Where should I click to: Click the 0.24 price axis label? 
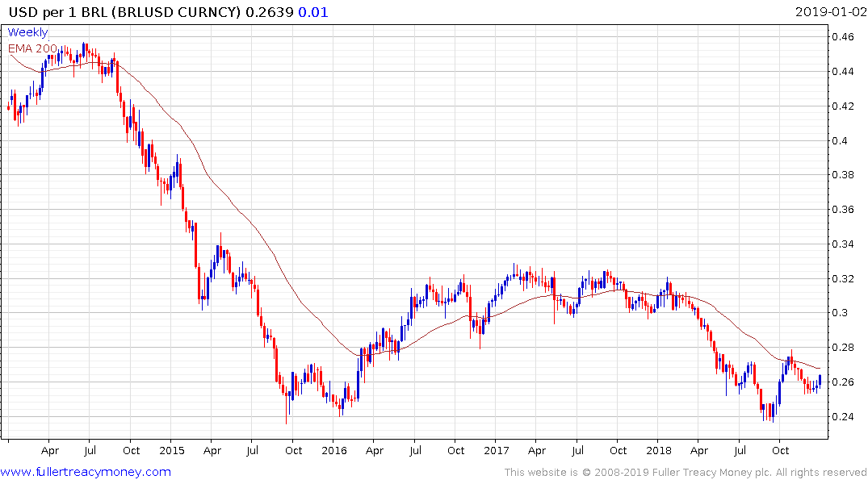[842, 416]
